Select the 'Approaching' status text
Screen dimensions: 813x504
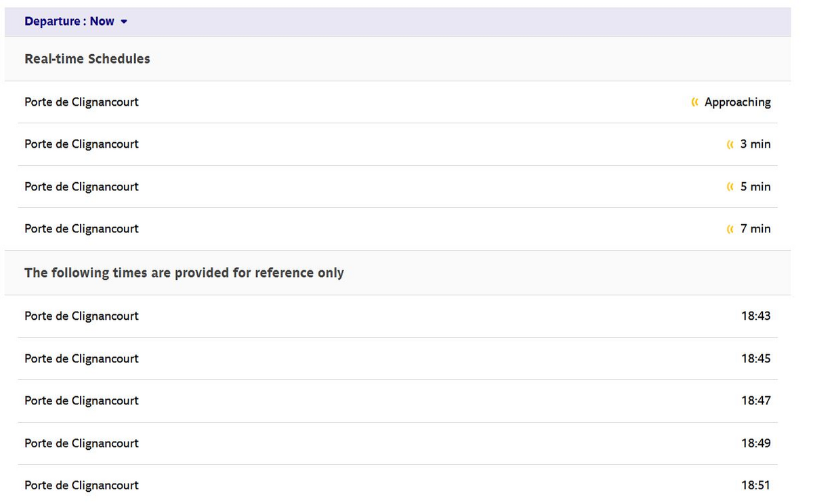(x=737, y=102)
